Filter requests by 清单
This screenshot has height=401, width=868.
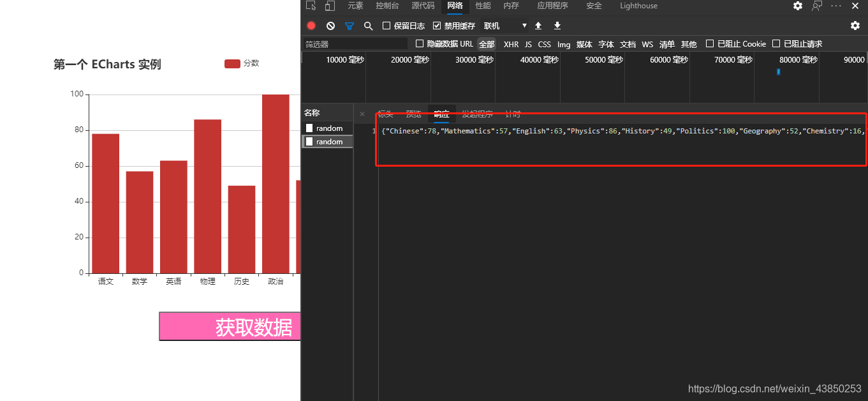(666, 44)
